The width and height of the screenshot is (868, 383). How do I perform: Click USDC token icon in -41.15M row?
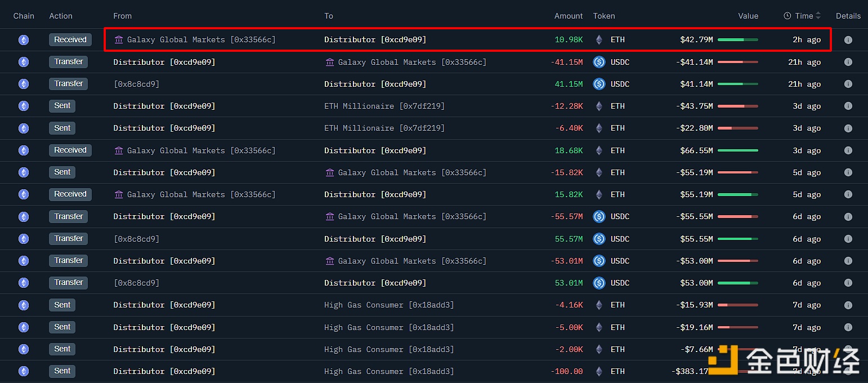click(x=599, y=62)
